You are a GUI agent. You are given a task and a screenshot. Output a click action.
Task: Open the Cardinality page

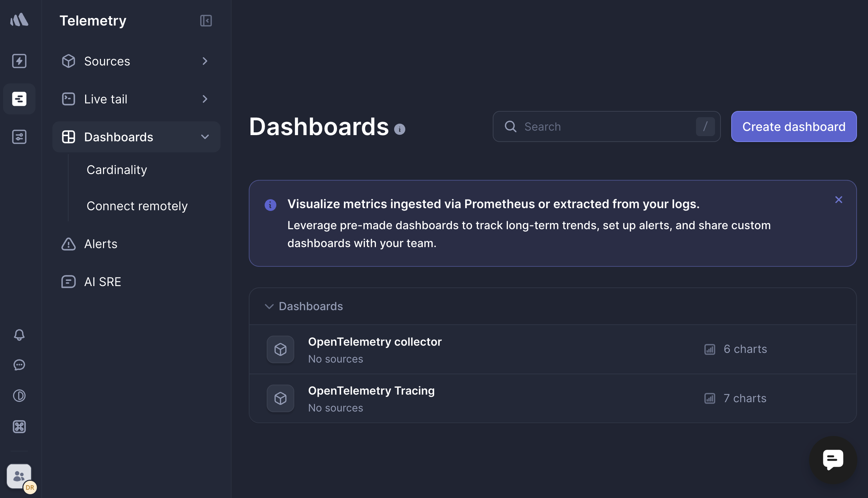[116, 170]
